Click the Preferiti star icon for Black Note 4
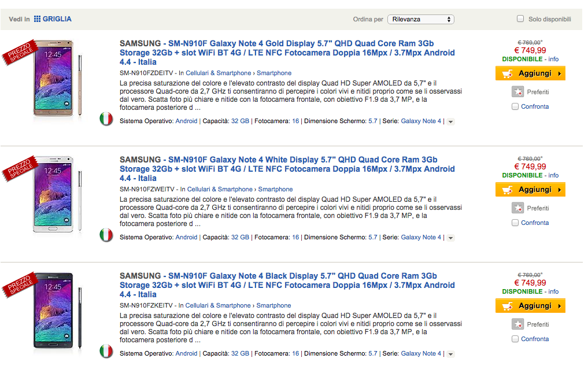This screenshot has width=588, height=366. (x=517, y=324)
